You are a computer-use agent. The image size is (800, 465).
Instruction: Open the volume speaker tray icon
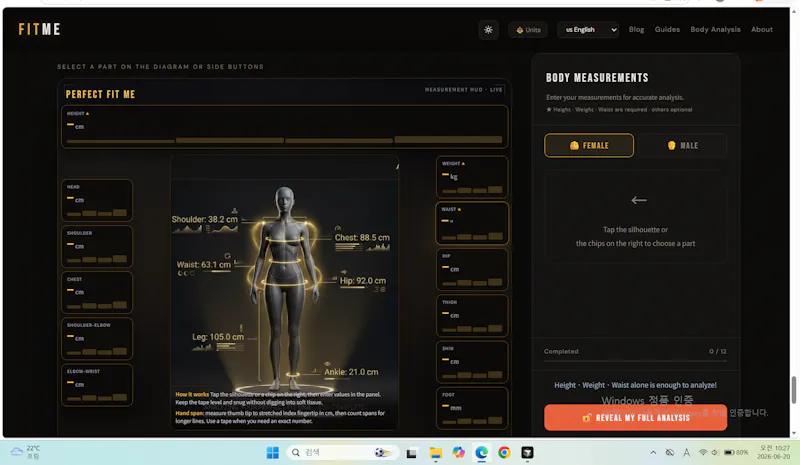[715, 452]
